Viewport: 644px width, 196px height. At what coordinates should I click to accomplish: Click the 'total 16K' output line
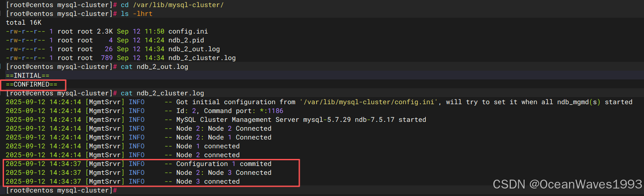click(23, 23)
